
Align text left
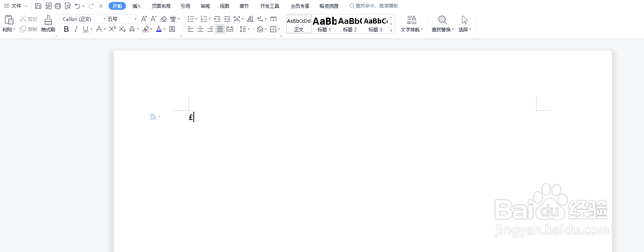pos(191,29)
